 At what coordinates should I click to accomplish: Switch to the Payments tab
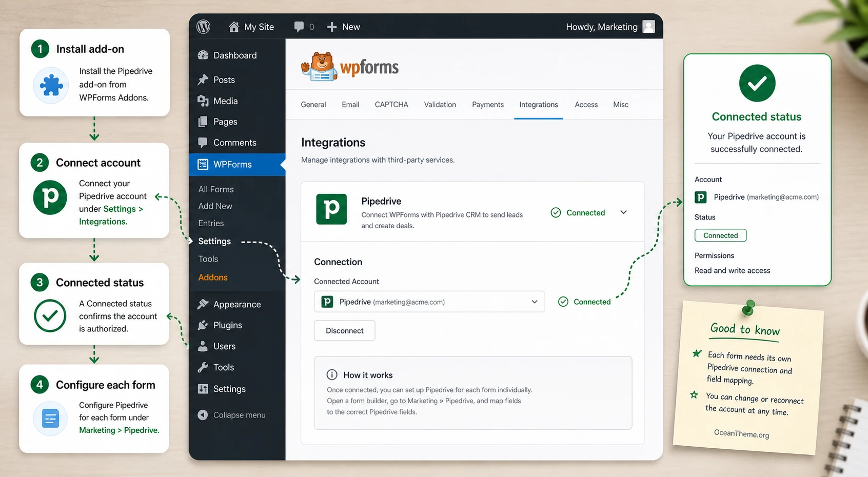click(x=488, y=105)
